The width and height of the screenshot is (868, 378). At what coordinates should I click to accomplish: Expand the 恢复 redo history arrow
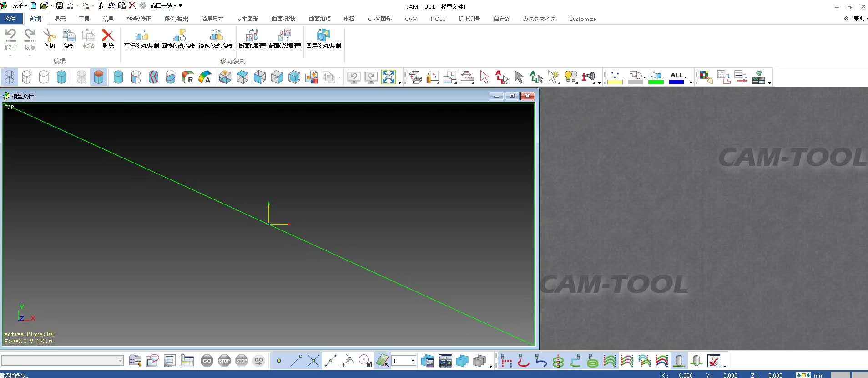pos(30,56)
